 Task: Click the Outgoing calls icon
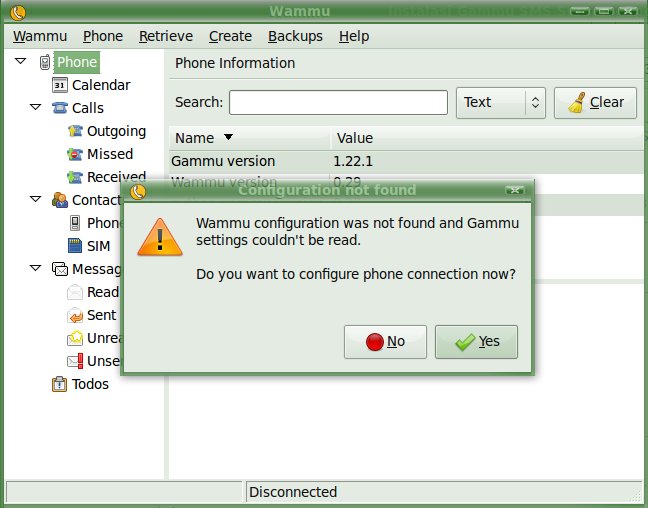tap(75, 131)
